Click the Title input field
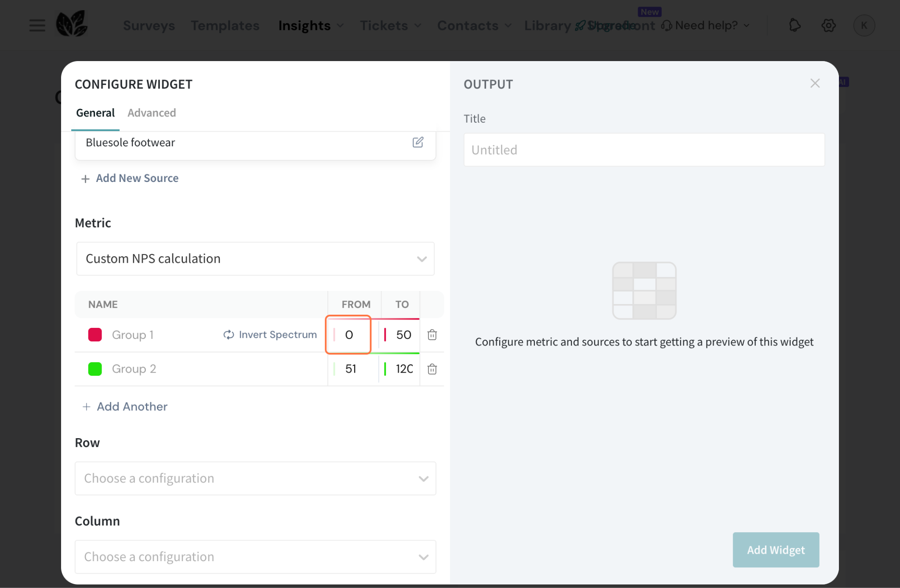The width and height of the screenshot is (900, 588). pyautogui.click(x=644, y=150)
